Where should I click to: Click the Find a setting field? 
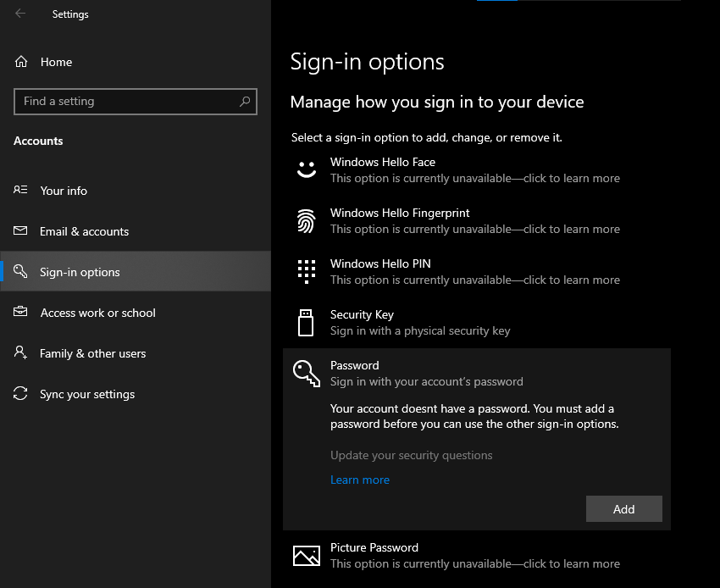pyautogui.click(x=127, y=102)
